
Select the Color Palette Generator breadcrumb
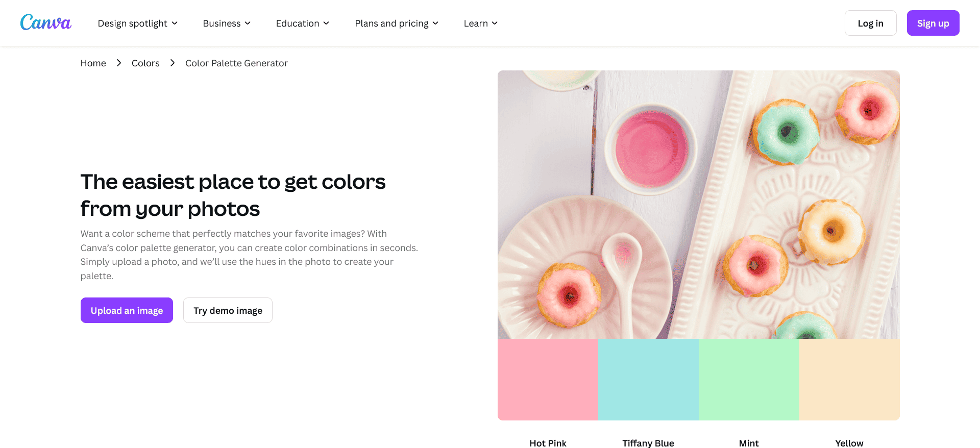[236, 63]
